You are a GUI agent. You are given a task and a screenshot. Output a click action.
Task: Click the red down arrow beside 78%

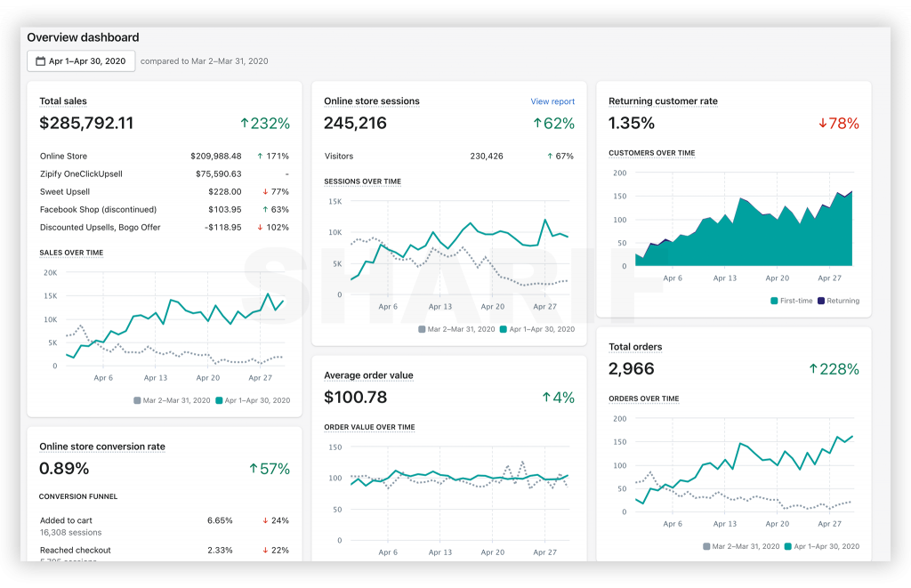click(x=823, y=123)
